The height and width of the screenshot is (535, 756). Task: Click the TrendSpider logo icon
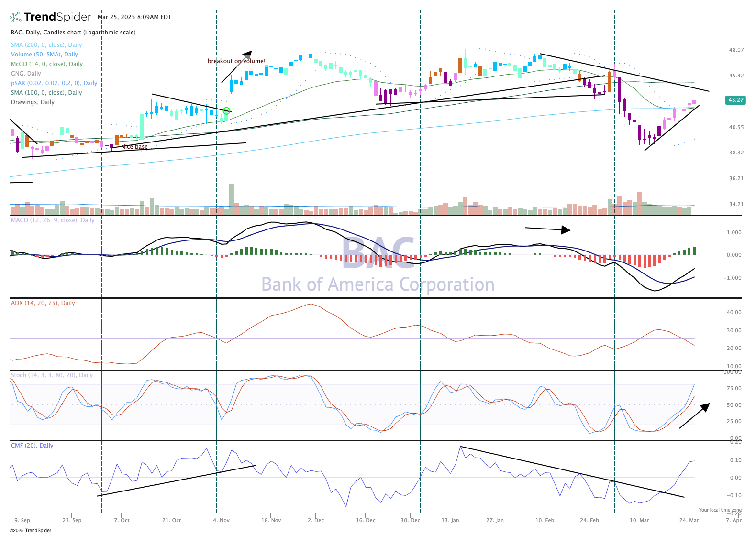15,17
